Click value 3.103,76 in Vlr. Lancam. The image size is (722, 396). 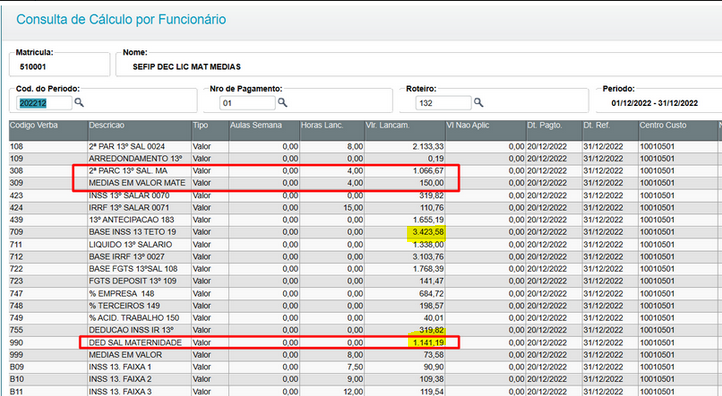coord(428,256)
